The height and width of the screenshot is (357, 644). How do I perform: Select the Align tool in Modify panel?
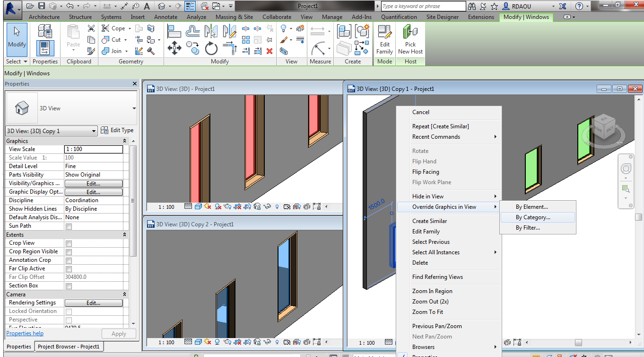point(174,32)
